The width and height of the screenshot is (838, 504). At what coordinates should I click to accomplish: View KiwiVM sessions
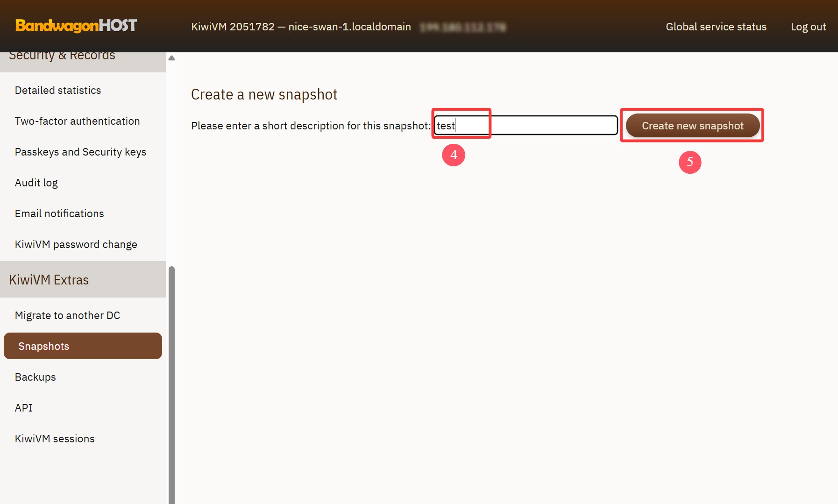55,439
